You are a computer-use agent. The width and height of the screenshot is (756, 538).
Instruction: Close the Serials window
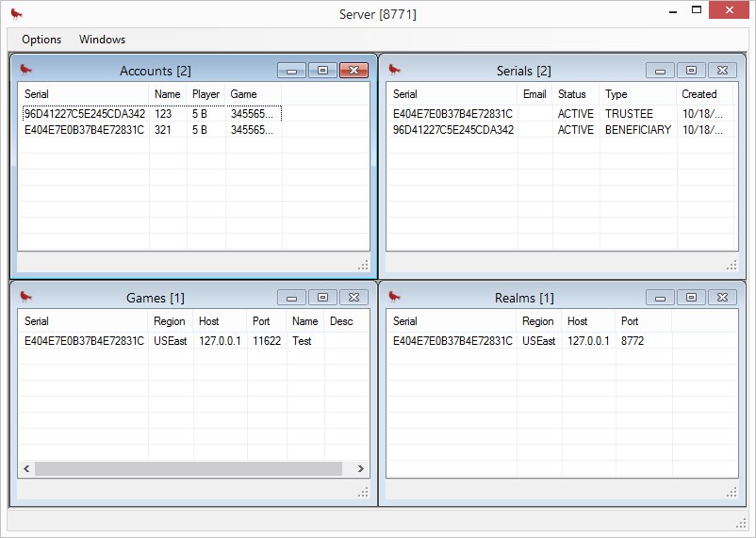pos(722,71)
